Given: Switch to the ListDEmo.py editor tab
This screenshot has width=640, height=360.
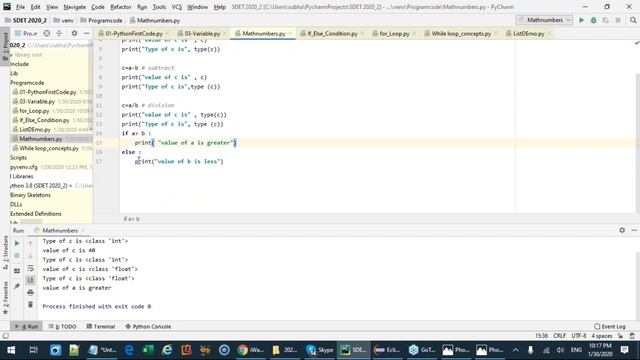Looking at the screenshot, I should [529, 33].
